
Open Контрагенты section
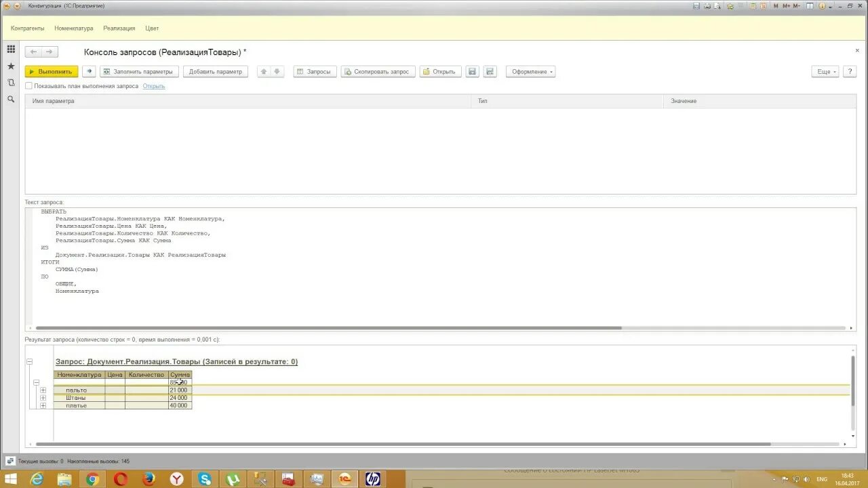coord(28,28)
